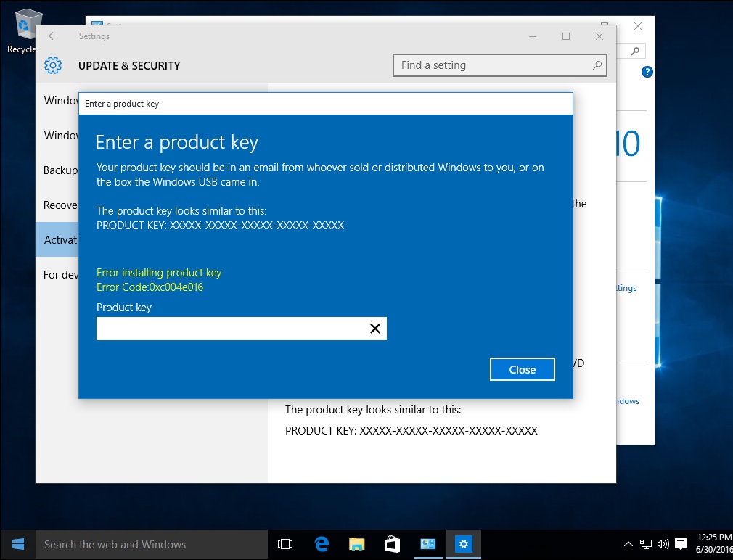Screen dimensions: 733x560
Task: Switch to Settings app in taskbar
Action: click(x=463, y=545)
